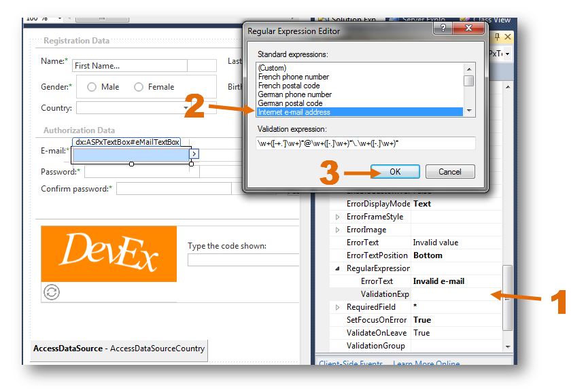Click the DevEx captcha image
Viewport: 586px width, 392px height.
[109, 254]
